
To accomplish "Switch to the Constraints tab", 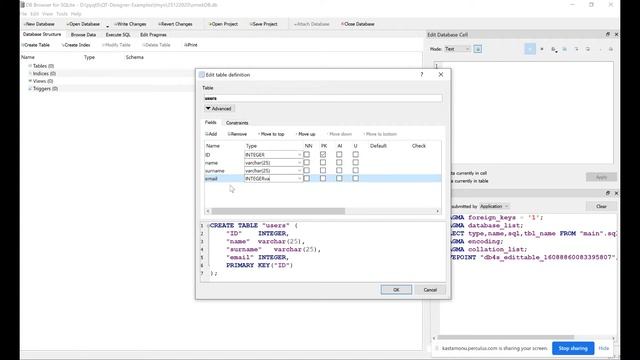I will click(x=237, y=123).
